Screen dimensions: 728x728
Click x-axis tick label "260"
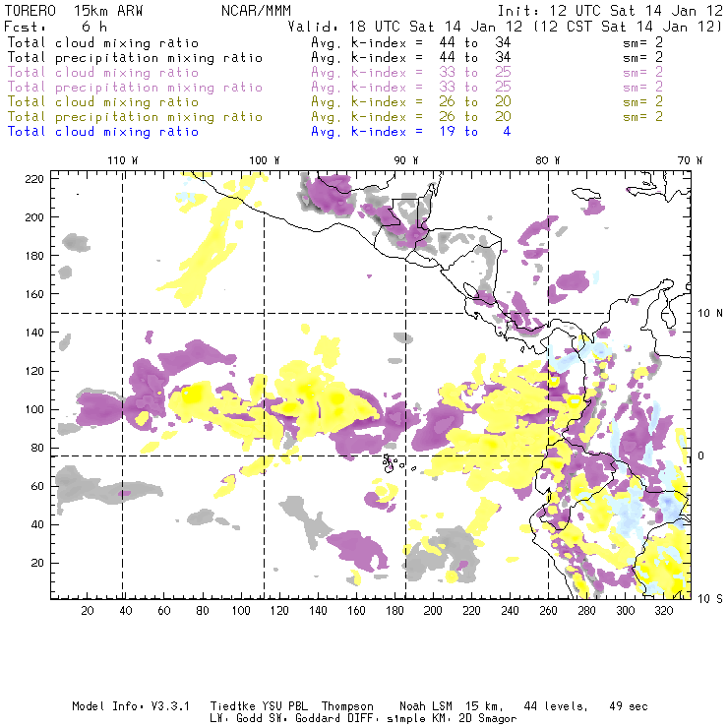point(548,611)
